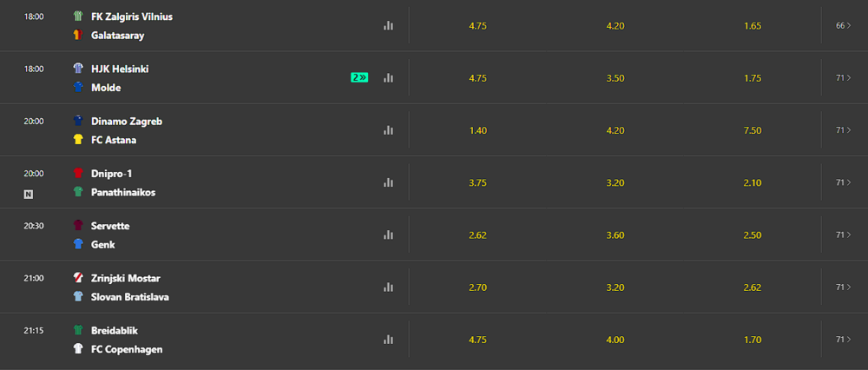View stats icon for Zrinjski Mostar match
The height and width of the screenshot is (370, 868).
388,287
